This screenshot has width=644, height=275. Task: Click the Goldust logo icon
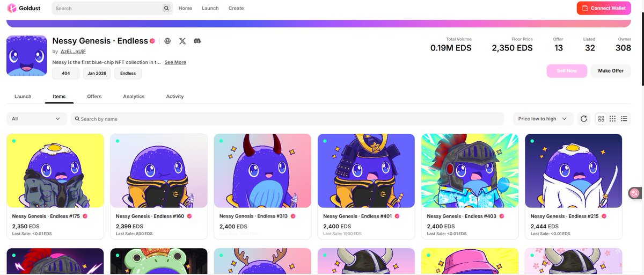click(12, 8)
